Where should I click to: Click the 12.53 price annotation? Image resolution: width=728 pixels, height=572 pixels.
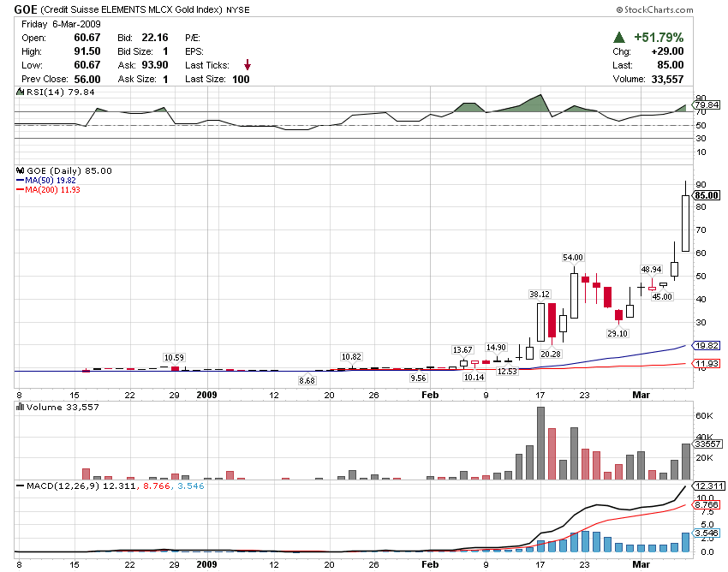tap(507, 372)
